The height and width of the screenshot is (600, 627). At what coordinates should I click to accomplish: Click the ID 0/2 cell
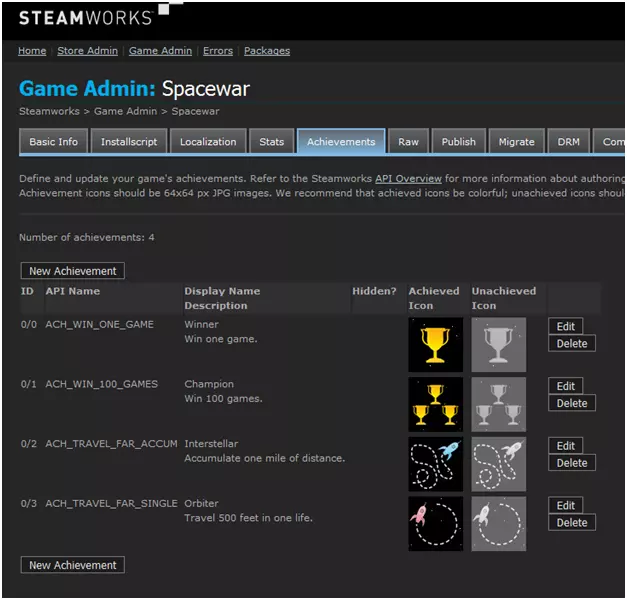coord(29,444)
